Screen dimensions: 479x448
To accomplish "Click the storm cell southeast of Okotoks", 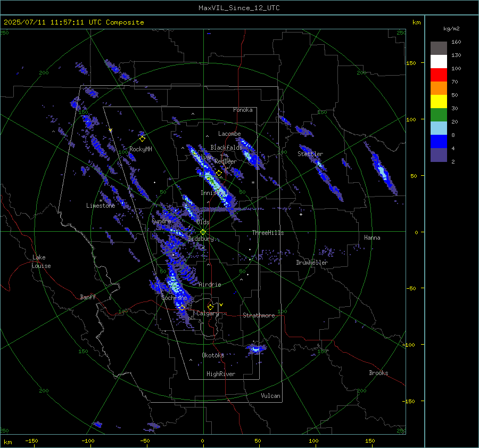I will click(x=256, y=349).
